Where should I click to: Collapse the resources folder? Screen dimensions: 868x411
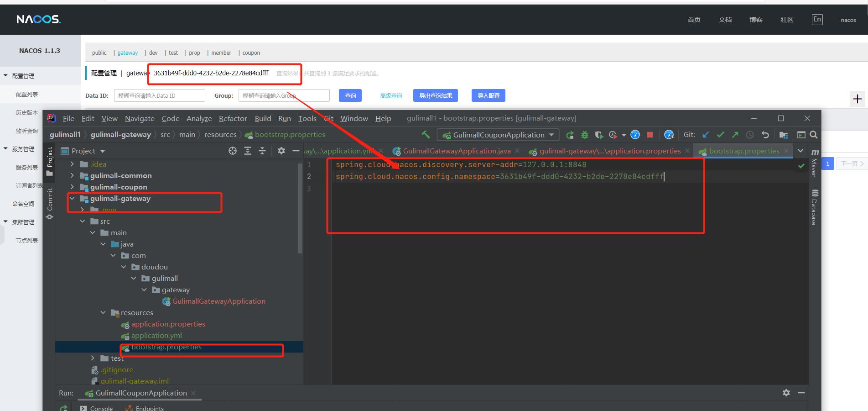tap(103, 312)
